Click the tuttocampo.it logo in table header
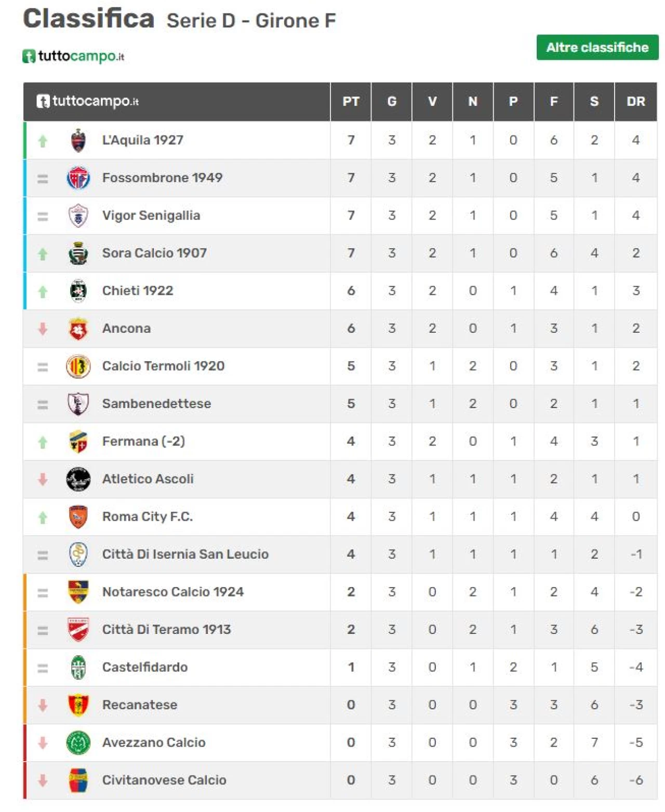This screenshot has height=812, width=665. (x=87, y=101)
